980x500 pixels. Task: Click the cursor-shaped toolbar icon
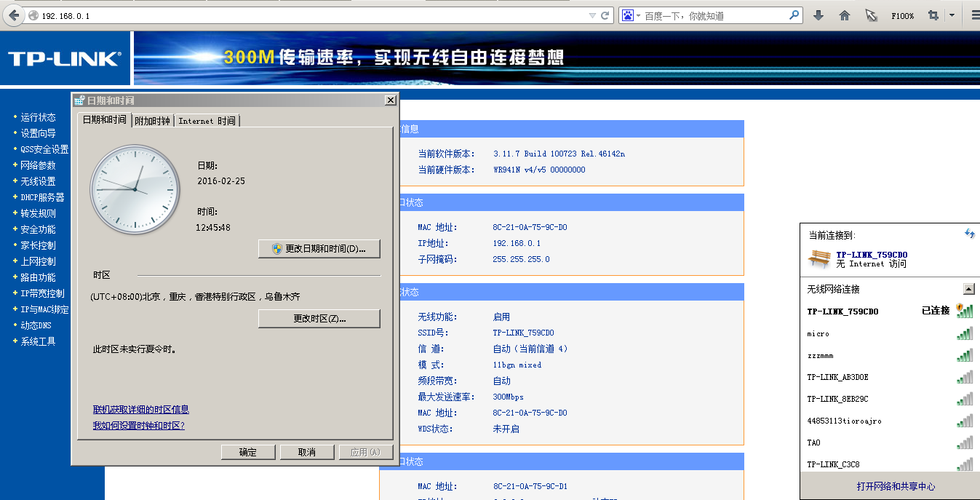click(871, 15)
